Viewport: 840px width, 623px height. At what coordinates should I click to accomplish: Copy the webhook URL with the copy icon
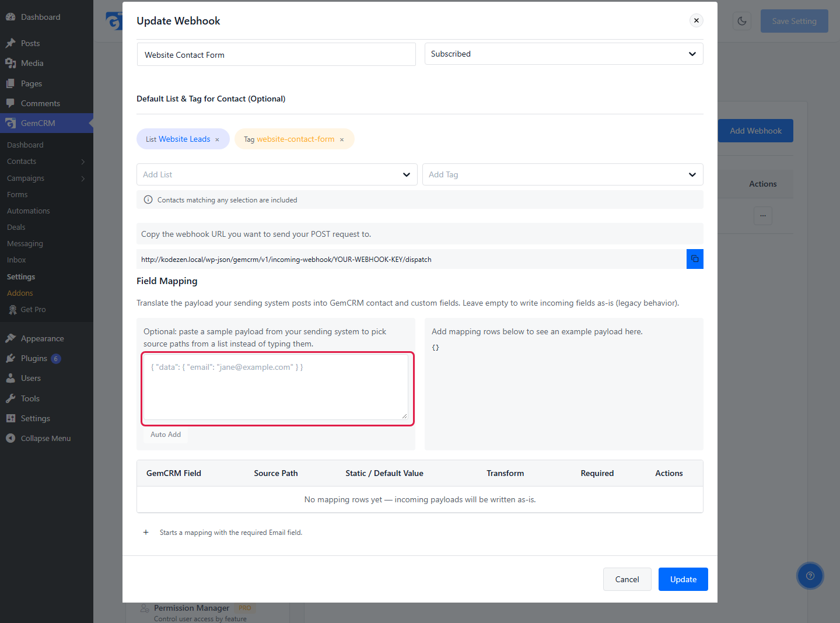click(695, 259)
